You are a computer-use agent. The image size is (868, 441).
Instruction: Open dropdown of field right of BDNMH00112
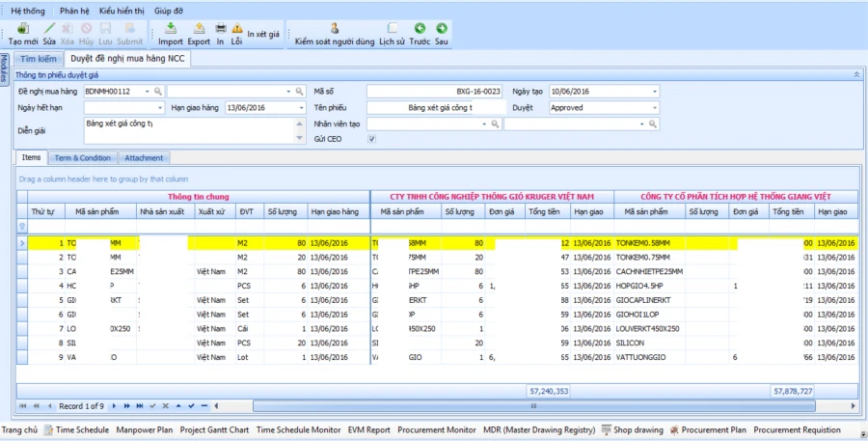[x=288, y=92]
